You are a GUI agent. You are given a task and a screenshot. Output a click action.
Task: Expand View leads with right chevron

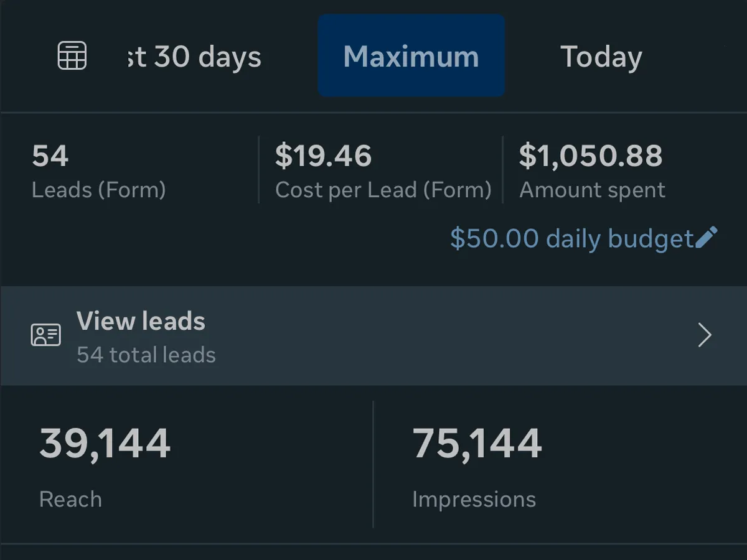point(705,335)
